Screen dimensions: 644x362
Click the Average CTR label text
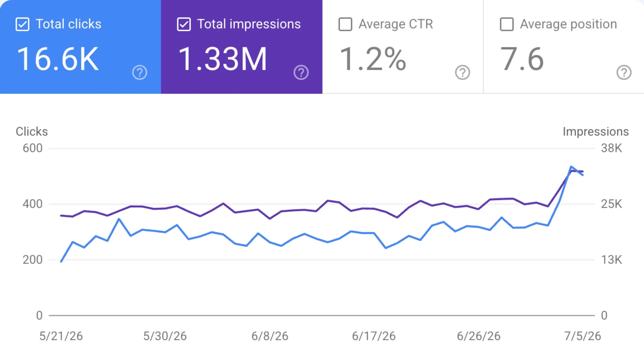(x=396, y=24)
